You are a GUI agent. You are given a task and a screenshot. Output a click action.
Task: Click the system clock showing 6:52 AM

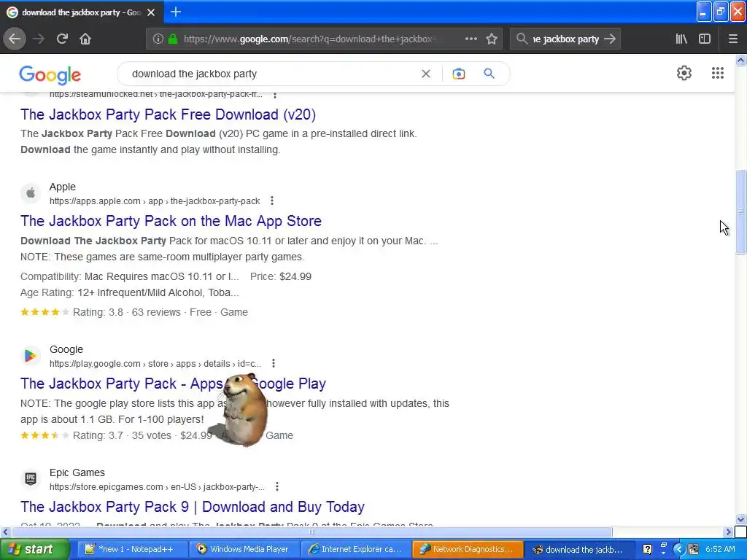click(x=720, y=550)
